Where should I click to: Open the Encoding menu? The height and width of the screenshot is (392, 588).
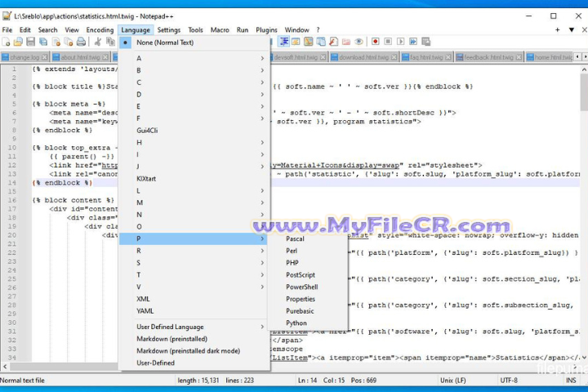pos(100,30)
